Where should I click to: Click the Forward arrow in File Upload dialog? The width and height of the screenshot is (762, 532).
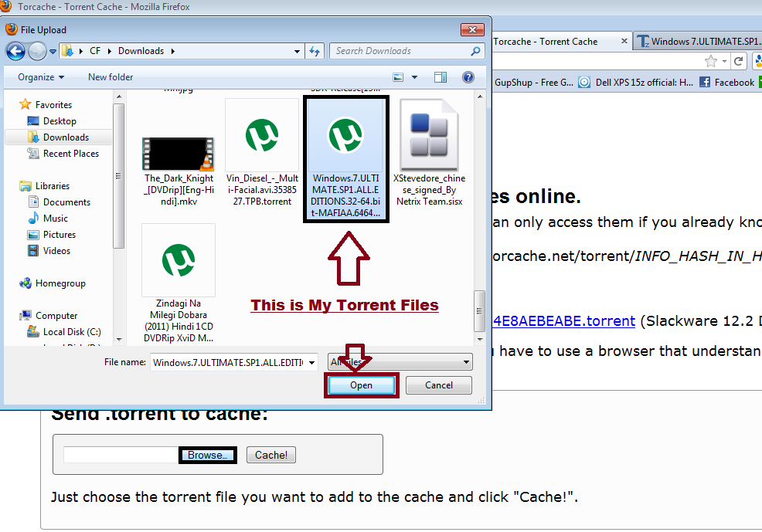click(x=37, y=51)
